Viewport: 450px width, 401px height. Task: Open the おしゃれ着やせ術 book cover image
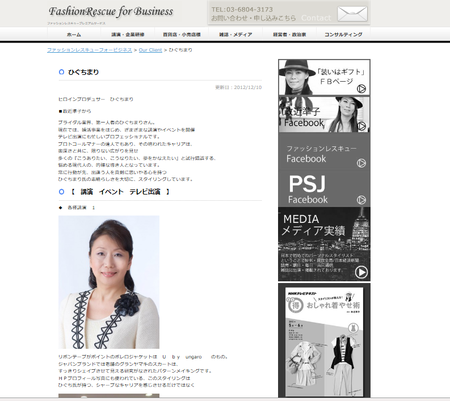(x=324, y=340)
